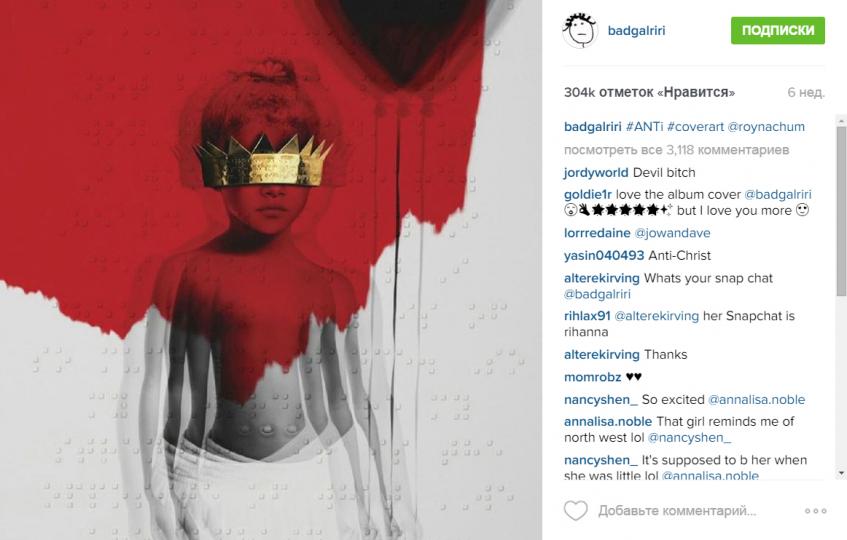847x540 pixels.
Task: Click the comments scrollbar down arrow
Action: tap(841, 473)
